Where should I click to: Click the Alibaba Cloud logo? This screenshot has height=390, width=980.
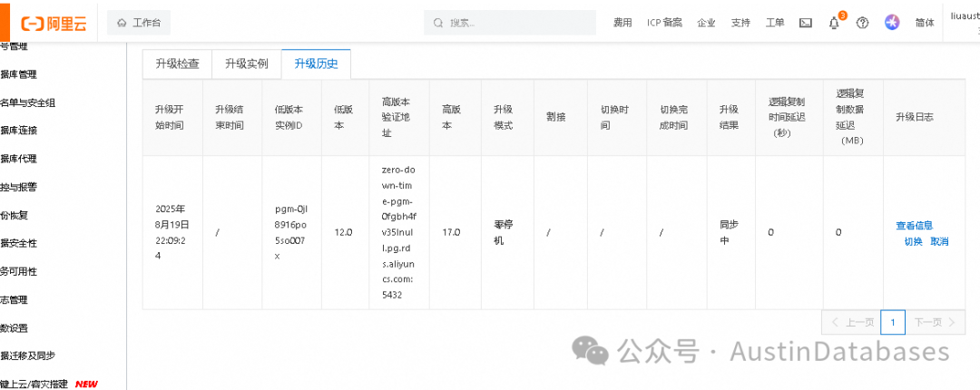click(54, 24)
